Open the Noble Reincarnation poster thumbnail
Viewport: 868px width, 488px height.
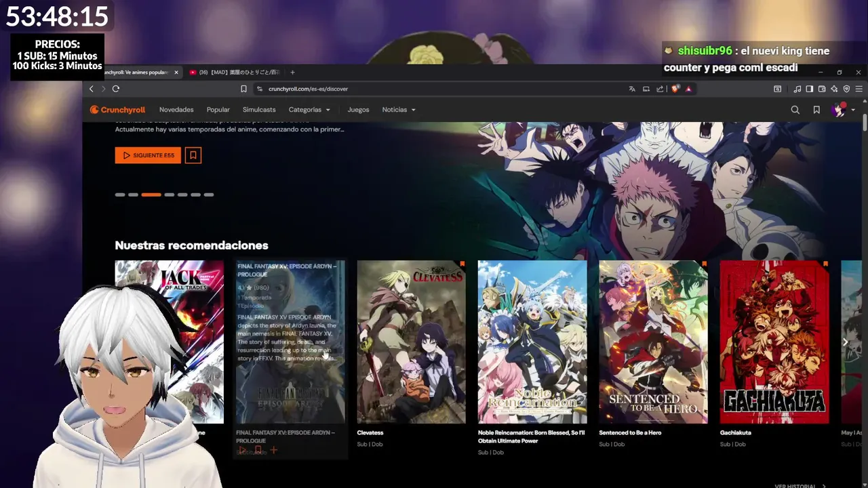(x=532, y=342)
